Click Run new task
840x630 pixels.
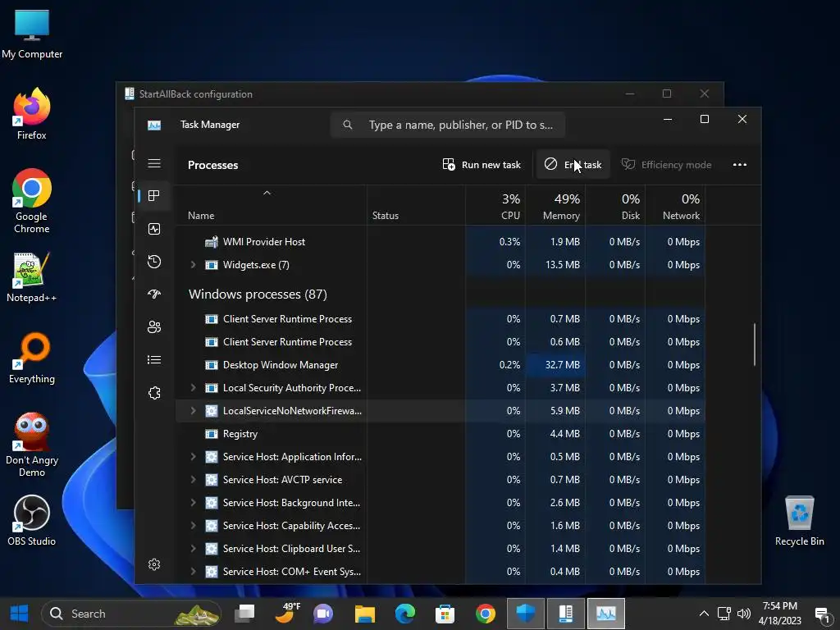482,165
